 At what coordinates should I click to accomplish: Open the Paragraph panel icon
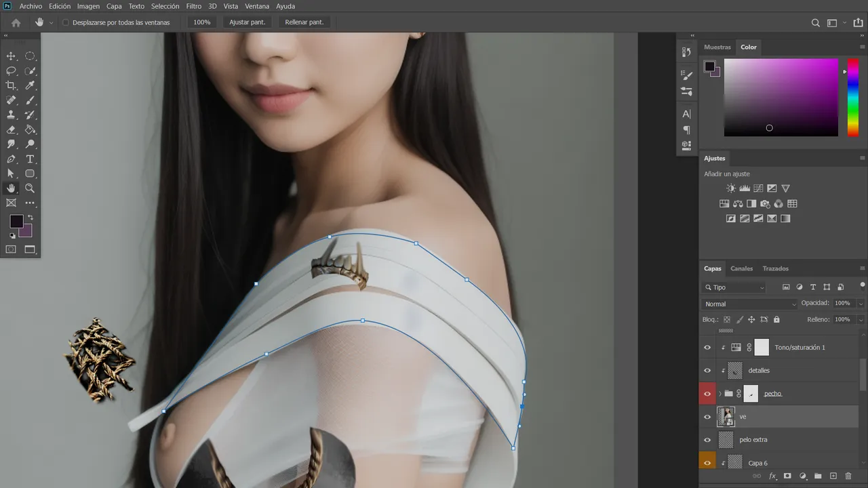(x=687, y=129)
